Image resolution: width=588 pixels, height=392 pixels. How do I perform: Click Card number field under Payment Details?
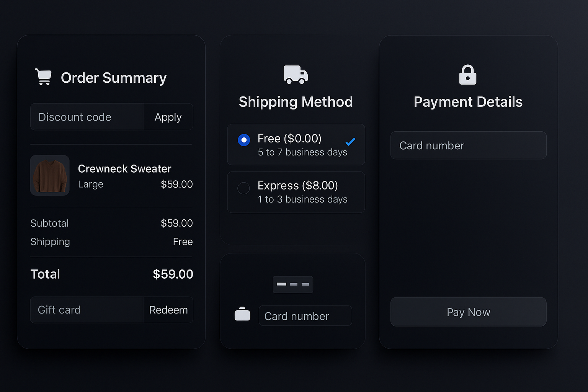point(468,145)
